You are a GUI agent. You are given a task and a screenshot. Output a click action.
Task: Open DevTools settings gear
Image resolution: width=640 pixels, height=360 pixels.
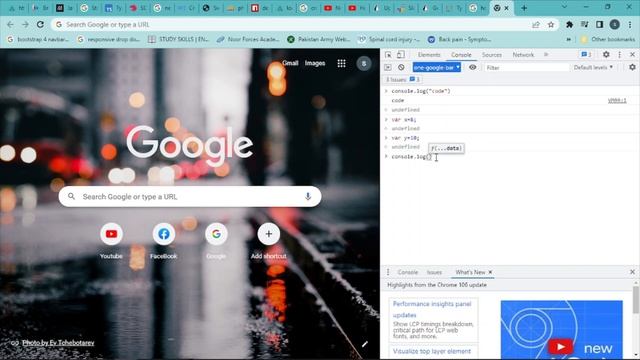(x=606, y=55)
